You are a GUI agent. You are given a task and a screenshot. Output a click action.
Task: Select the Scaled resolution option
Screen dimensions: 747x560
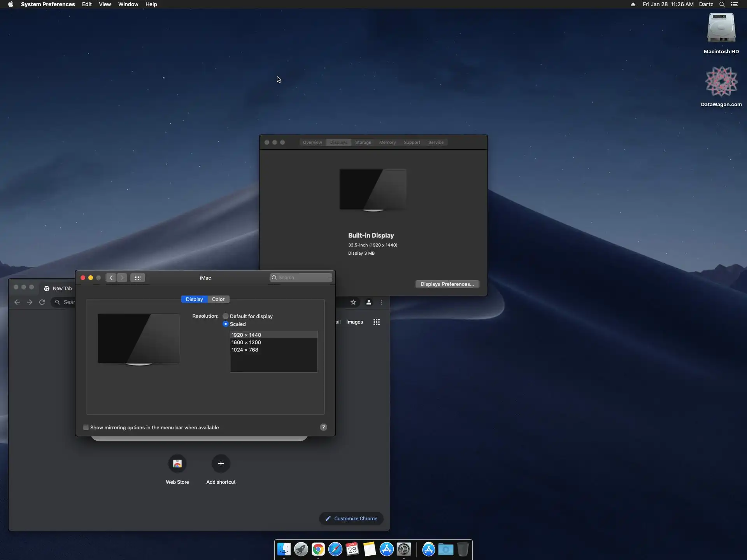pyautogui.click(x=226, y=324)
